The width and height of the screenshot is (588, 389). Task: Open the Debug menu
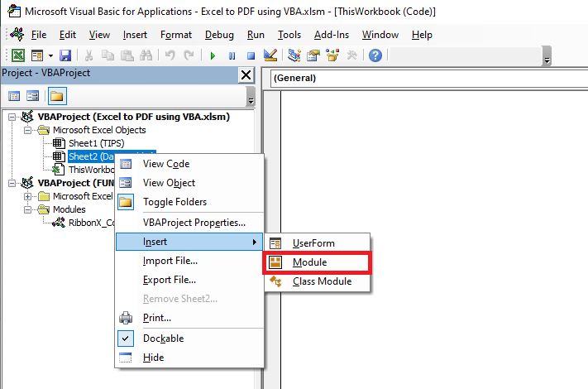pos(219,35)
